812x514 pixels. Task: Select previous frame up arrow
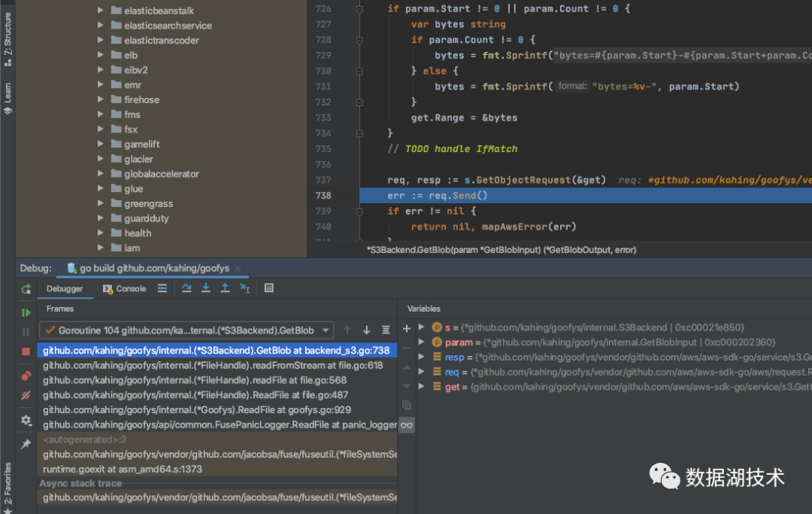[x=347, y=330]
